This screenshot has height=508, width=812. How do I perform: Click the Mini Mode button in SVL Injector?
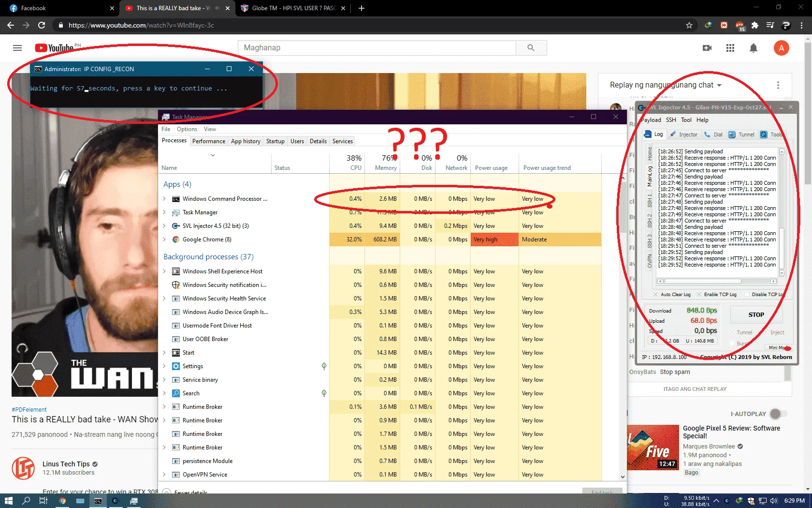778,347
